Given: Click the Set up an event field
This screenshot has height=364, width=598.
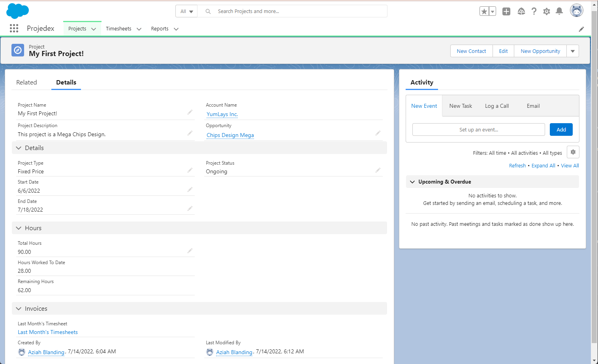Looking at the screenshot, I should pyautogui.click(x=478, y=129).
